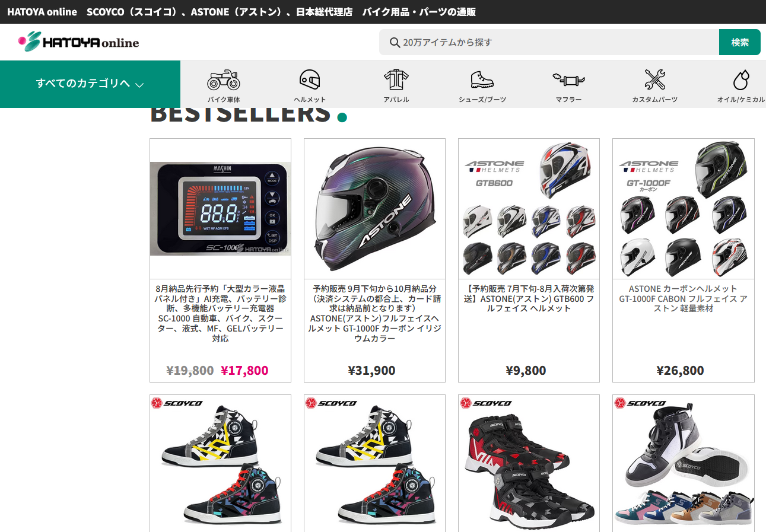Open the マフラー muffler category icon
This screenshot has height=532, width=766.
pyautogui.click(x=568, y=79)
